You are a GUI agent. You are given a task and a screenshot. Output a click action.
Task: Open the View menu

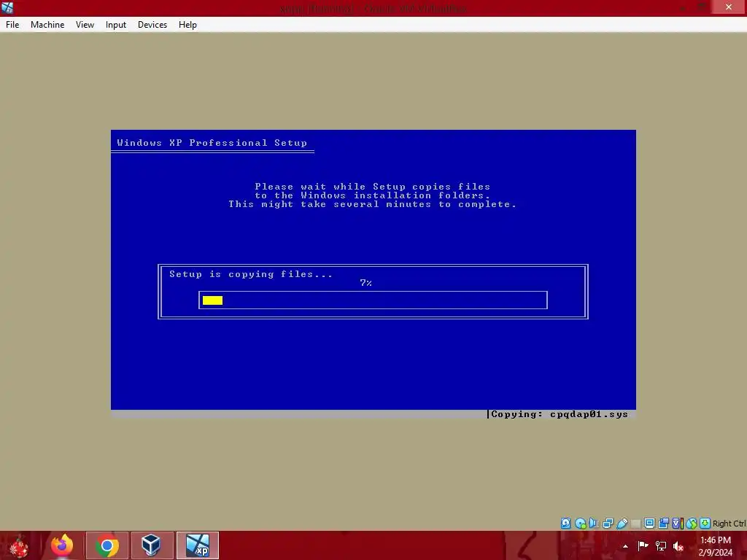tap(85, 25)
